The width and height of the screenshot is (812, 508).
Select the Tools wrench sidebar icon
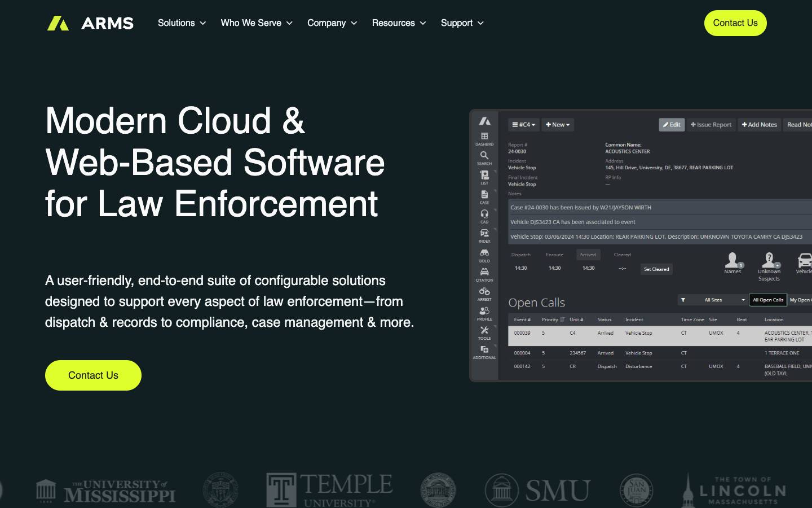point(484,330)
